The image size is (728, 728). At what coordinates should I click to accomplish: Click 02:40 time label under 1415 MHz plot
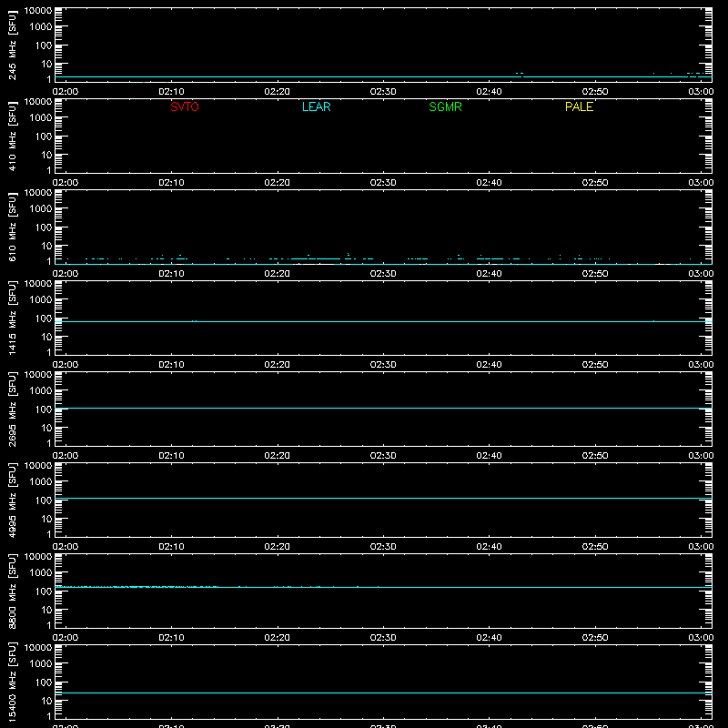point(489,365)
